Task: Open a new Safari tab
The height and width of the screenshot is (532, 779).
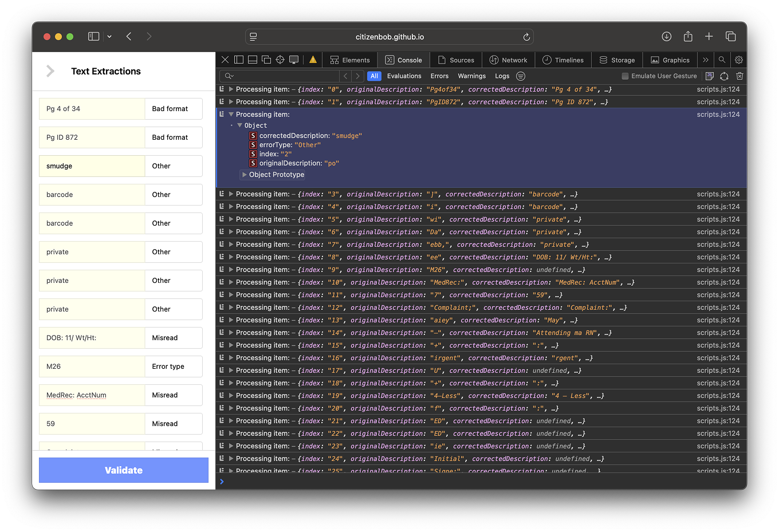Action: (709, 36)
